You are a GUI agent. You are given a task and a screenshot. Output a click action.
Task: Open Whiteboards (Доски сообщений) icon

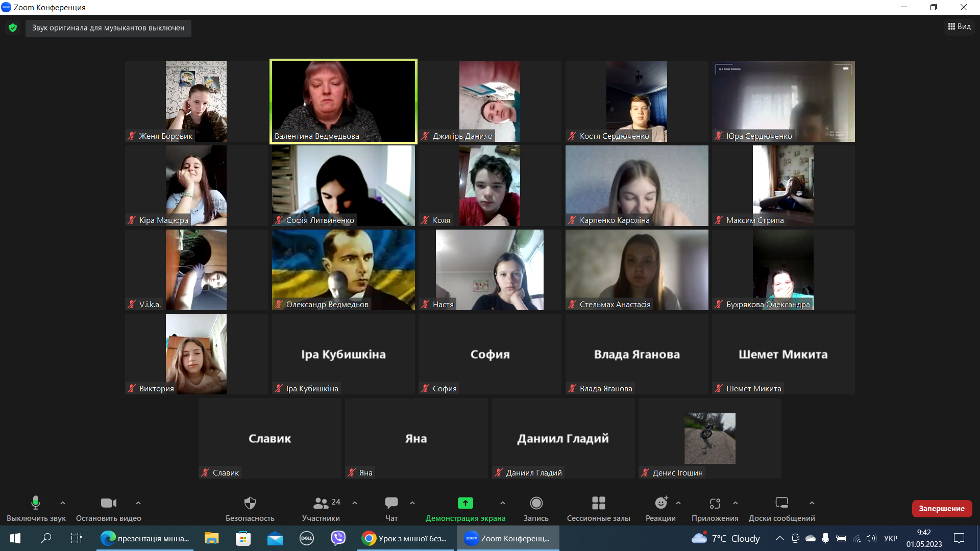click(x=781, y=503)
